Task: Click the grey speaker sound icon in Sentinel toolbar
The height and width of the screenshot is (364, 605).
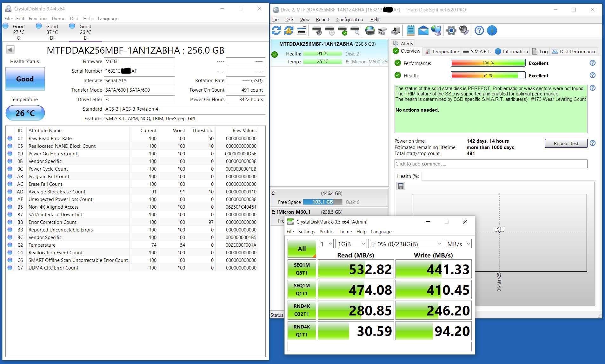Action: pyautogui.click(x=464, y=30)
